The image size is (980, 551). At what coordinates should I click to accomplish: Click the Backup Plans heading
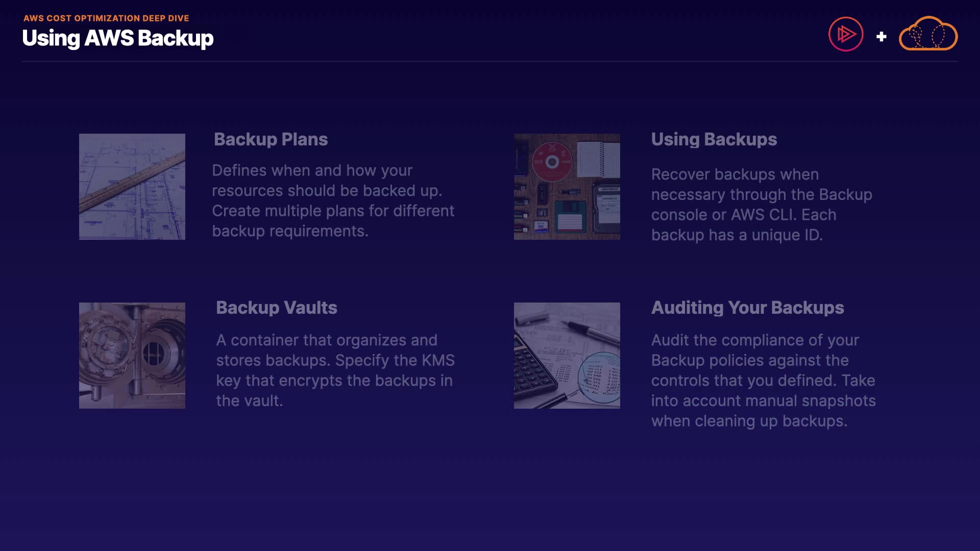pyautogui.click(x=271, y=139)
